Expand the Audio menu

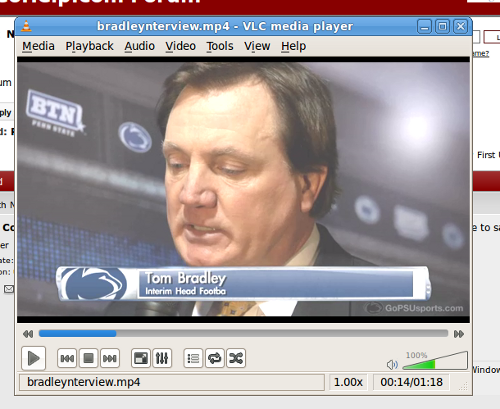140,46
